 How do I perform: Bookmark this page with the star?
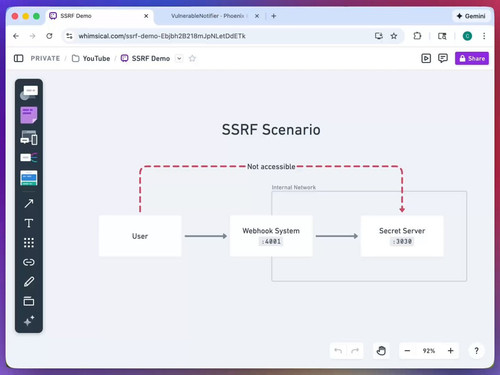point(394,36)
